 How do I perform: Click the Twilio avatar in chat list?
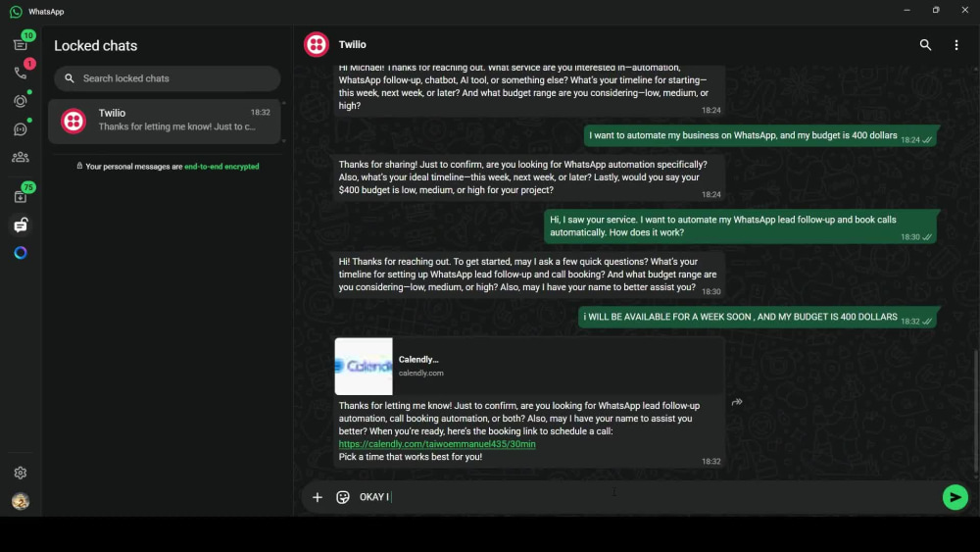click(x=73, y=120)
